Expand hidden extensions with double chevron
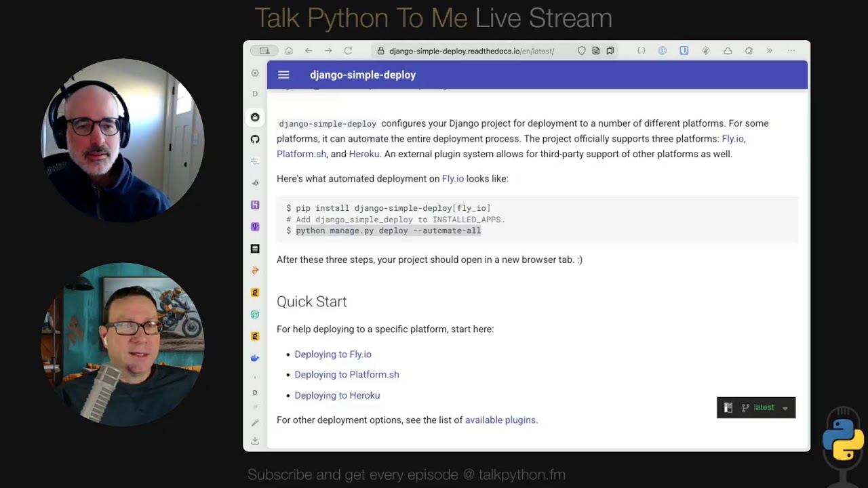Viewport: 868px width, 488px height. [x=769, y=51]
